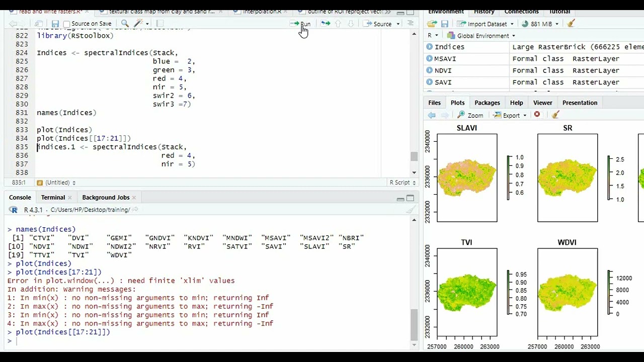Viewport: 644px width, 362px height.
Task: Click the console working directory arrow icon
Action: [x=135, y=210]
